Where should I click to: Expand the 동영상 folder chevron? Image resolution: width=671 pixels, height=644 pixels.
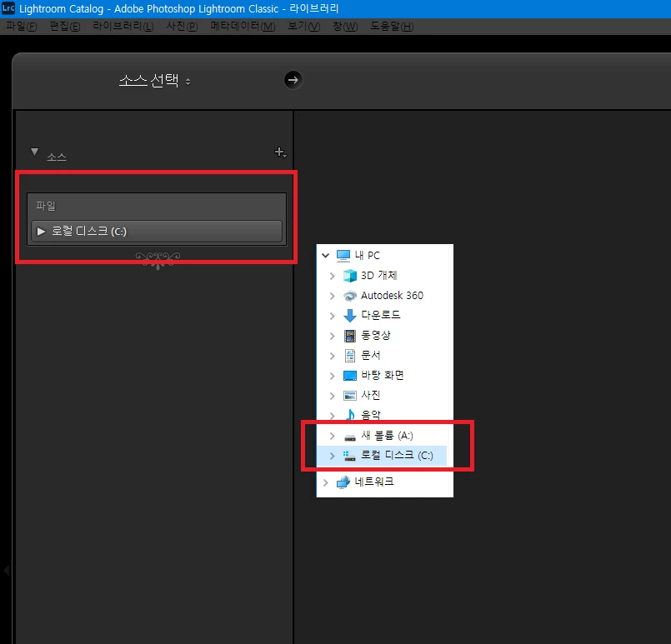coord(332,336)
